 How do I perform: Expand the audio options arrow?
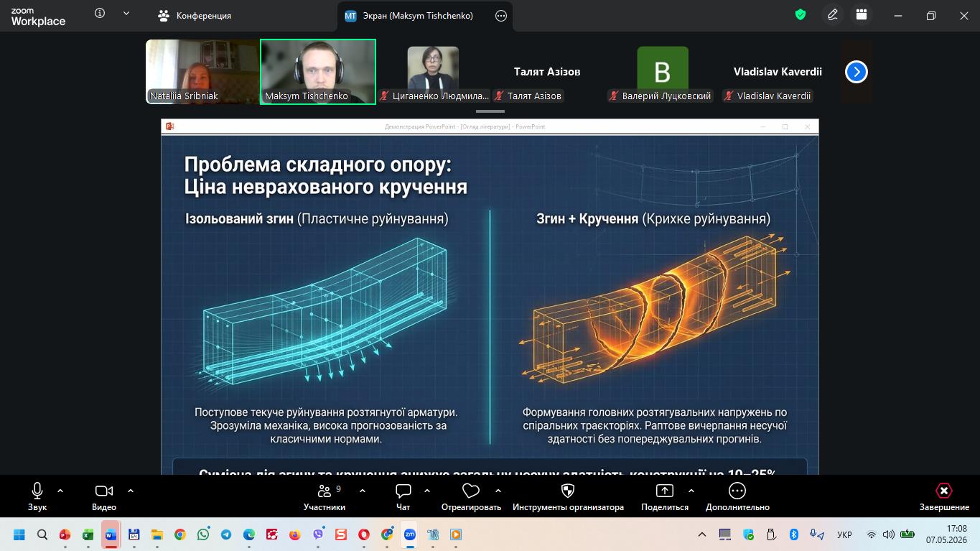(60, 491)
